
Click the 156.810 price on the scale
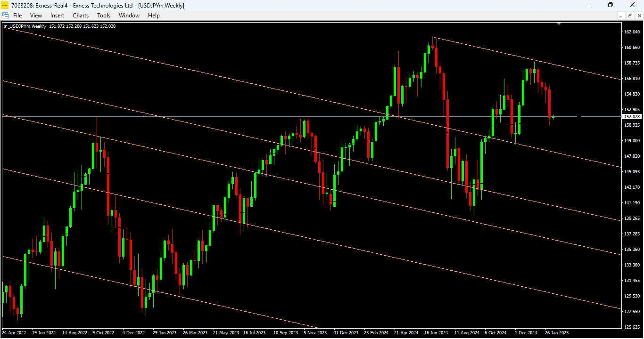pyautogui.click(x=632, y=79)
